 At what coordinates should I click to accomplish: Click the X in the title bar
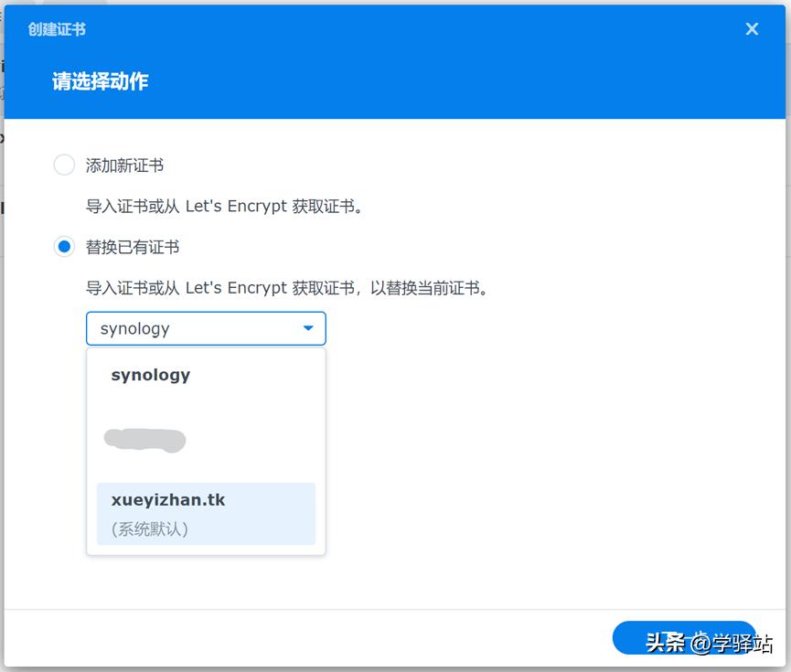coord(752,28)
